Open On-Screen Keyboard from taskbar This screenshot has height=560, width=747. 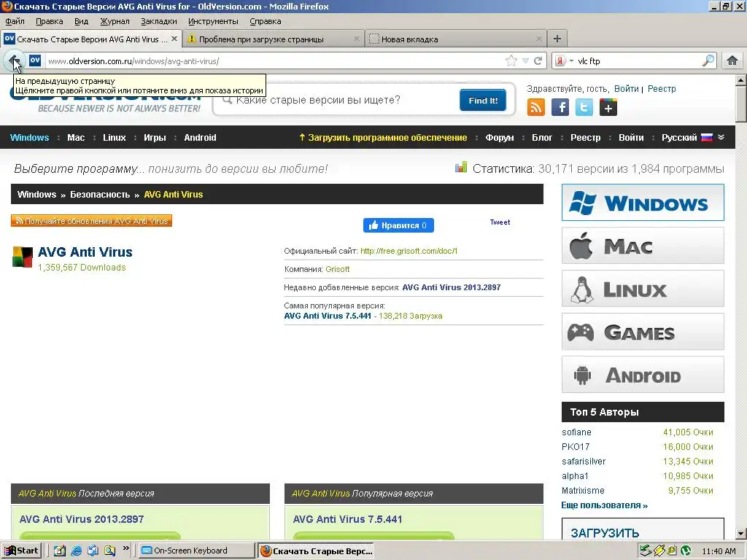click(x=197, y=551)
